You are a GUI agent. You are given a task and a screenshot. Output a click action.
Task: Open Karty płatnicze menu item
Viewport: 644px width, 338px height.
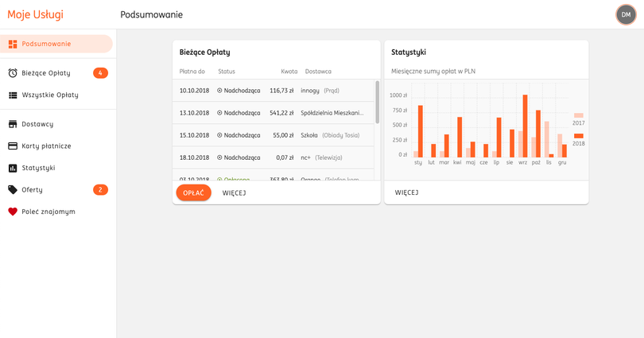[x=46, y=146]
